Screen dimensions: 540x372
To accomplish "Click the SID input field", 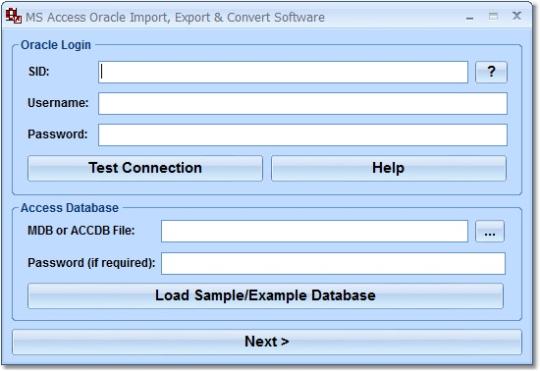I will point(283,72).
